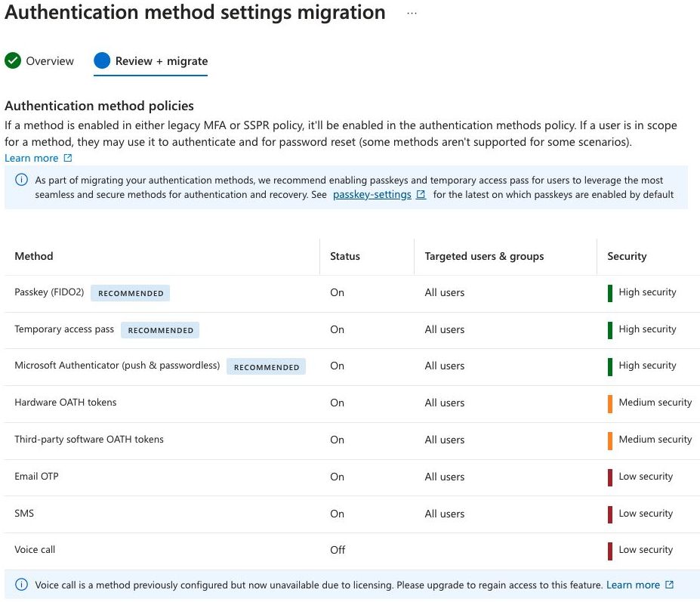Screen dimensions: 700x602
Task: Click the green checkmark Overview icon
Action: click(13, 61)
